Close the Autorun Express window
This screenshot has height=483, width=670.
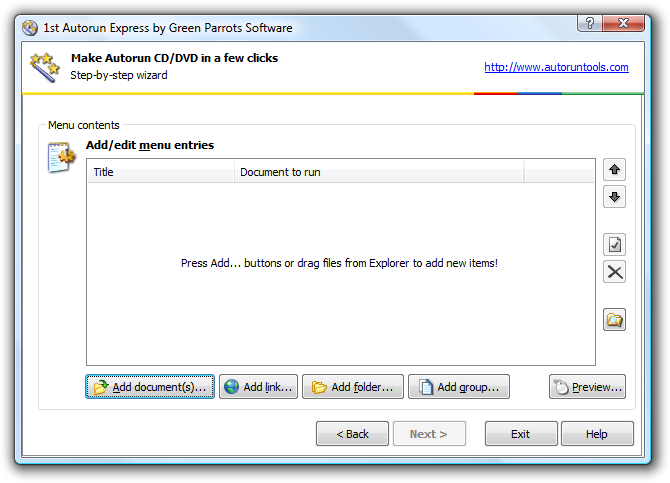click(x=623, y=23)
